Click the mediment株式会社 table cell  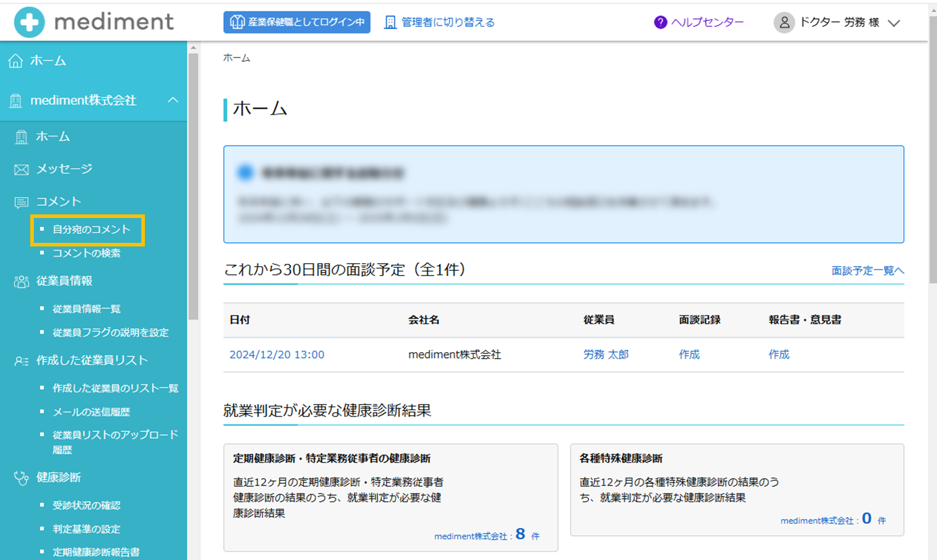point(454,355)
